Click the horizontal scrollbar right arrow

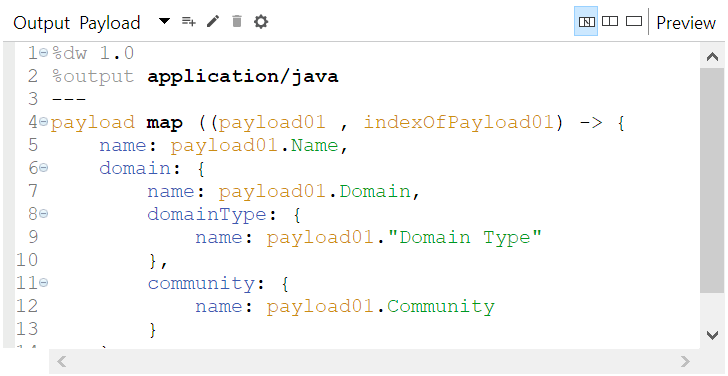(685, 361)
